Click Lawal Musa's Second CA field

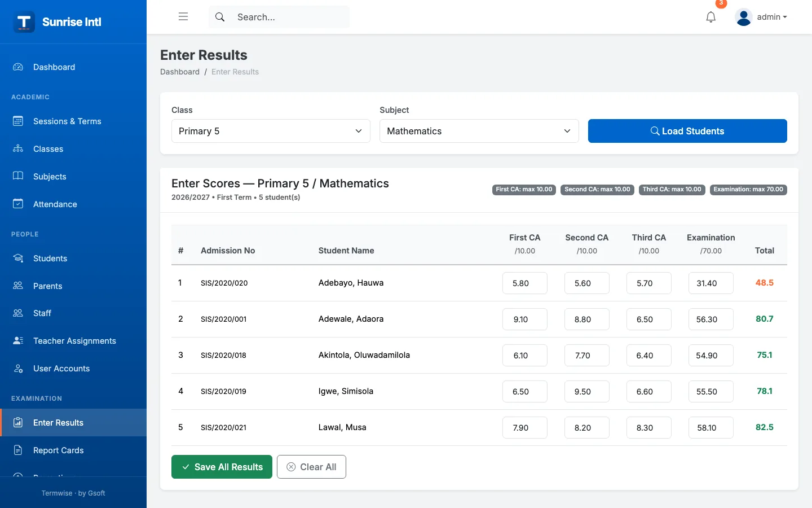(x=587, y=428)
